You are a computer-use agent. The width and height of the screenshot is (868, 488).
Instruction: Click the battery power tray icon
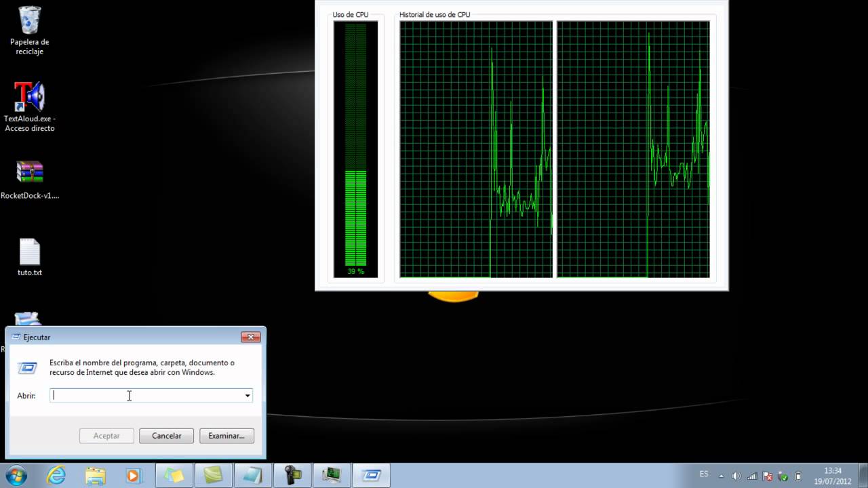(798, 476)
